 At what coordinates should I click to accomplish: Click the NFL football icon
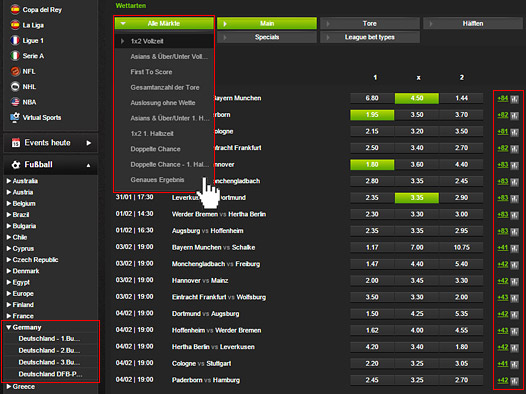click(15, 71)
